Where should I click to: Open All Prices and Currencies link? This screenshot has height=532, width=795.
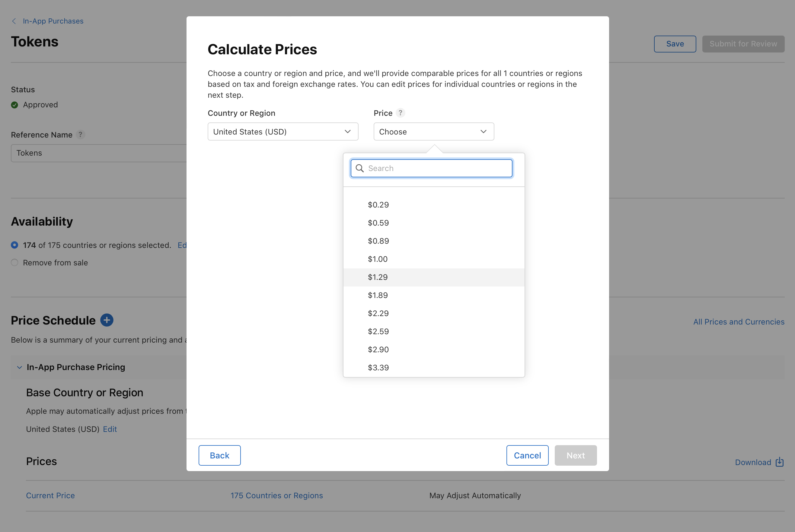pos(738,321)
